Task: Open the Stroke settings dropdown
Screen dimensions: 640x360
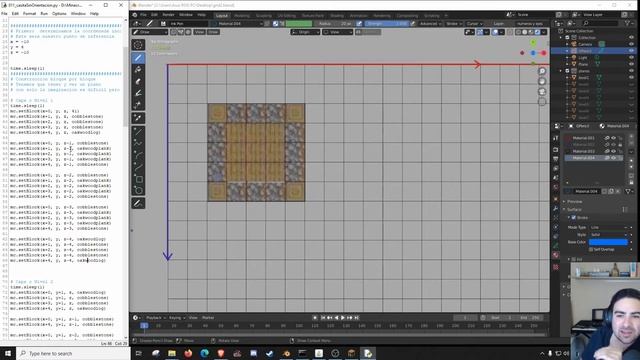Action: point(453,24)
